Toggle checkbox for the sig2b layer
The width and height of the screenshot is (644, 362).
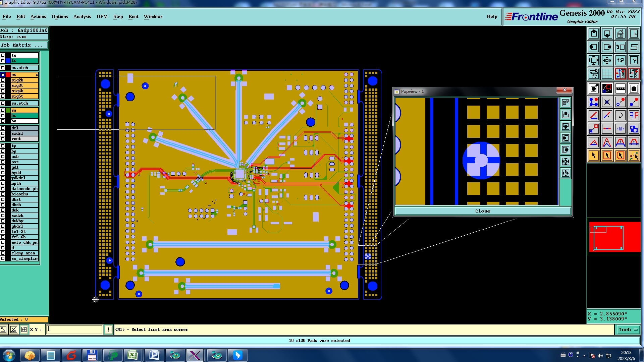coord(3,80)
